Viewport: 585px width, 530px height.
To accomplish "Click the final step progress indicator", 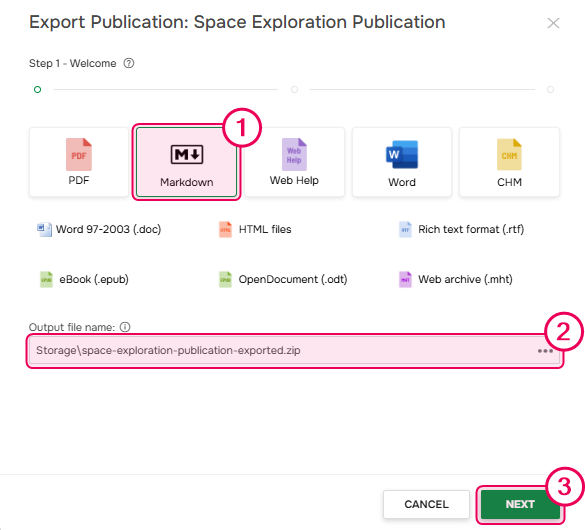I will click(550, 90).
